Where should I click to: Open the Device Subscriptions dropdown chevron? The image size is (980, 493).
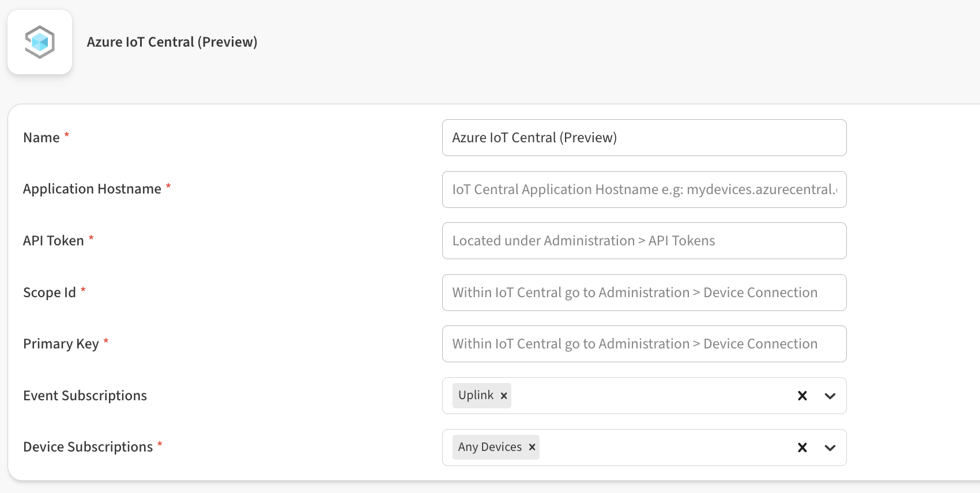click(x=830, y=448)
